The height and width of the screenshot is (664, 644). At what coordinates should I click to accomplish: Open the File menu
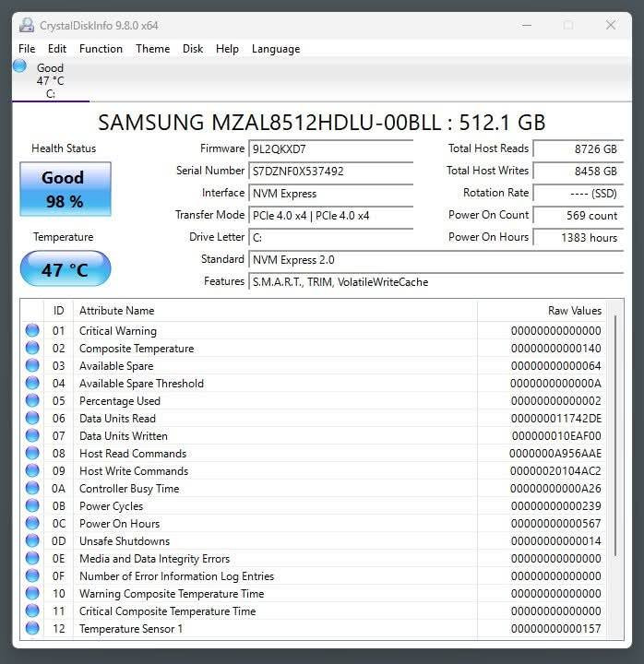click(x=27, y=49)
